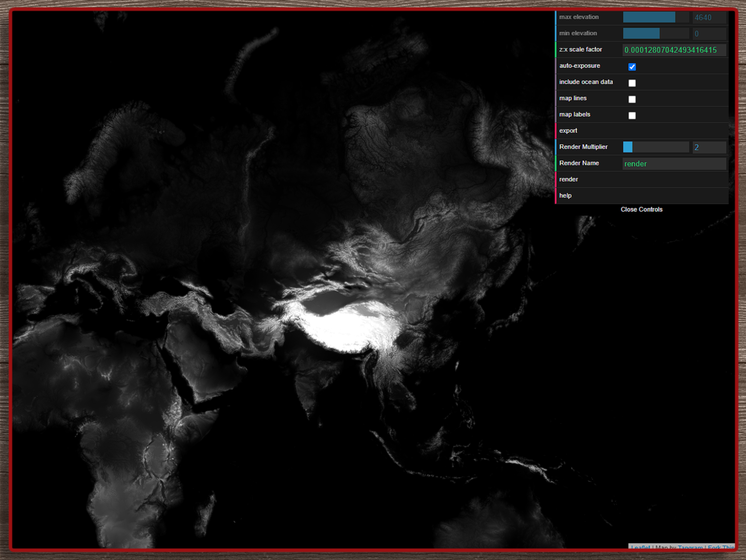Open the Leaflet attribution link
This screenshot has height=560, width=746.
[x=640, y=547]
